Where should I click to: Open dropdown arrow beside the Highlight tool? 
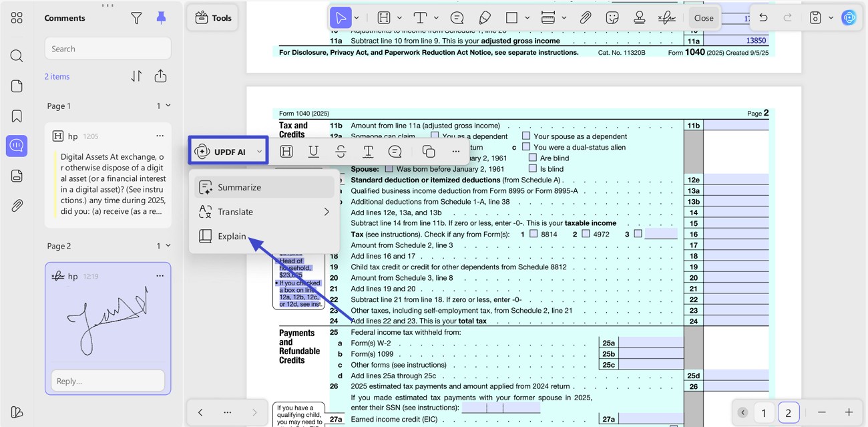coord(399,18)
